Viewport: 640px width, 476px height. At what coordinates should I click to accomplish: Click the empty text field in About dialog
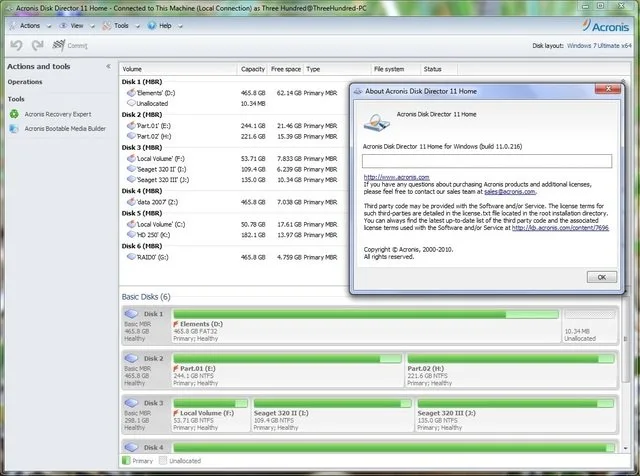(x=487, y=161)
